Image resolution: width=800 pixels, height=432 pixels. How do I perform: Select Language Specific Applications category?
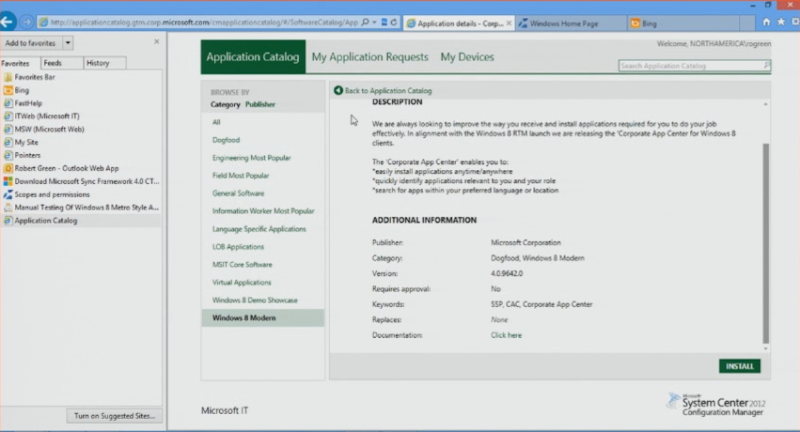(259, 229)
